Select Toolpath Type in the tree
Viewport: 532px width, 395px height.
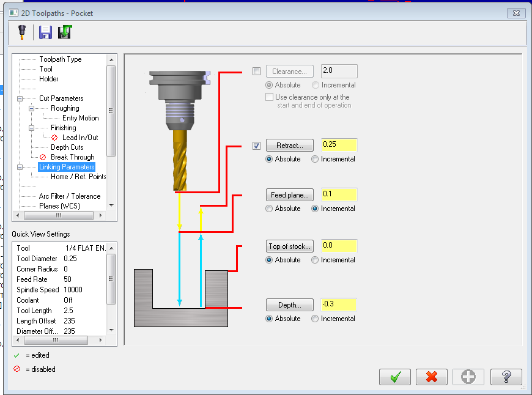(x=60, y=59)
